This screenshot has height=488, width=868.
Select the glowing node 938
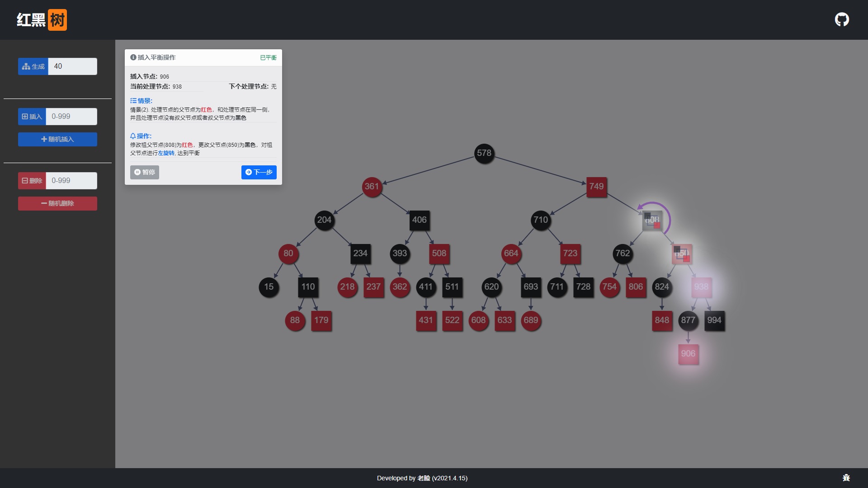click(x=701, y=287)
